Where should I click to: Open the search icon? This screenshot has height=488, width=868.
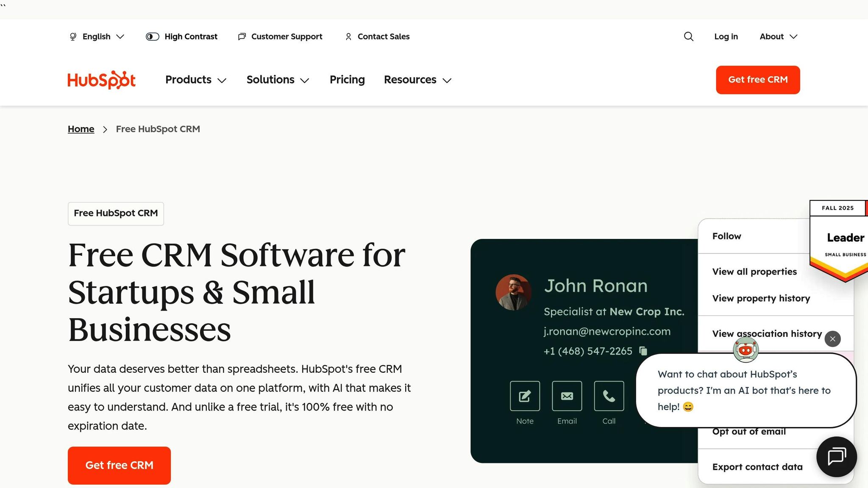688,36
